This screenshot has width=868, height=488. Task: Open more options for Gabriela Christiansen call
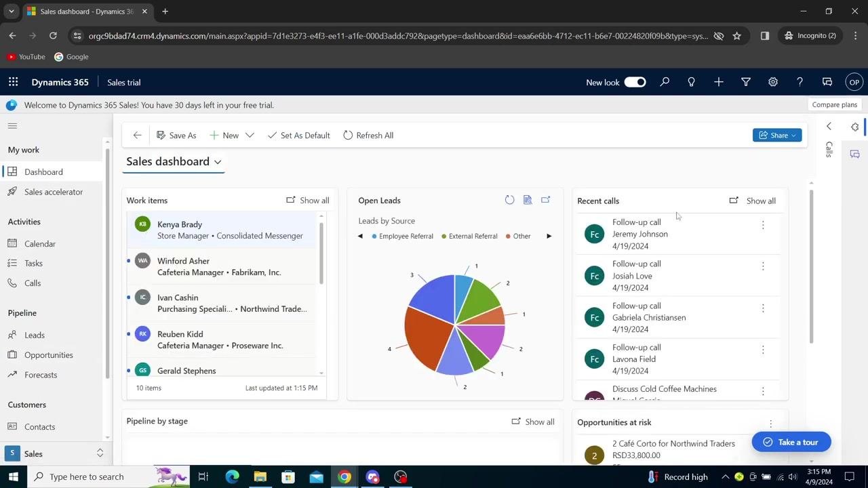click(763, 308)
